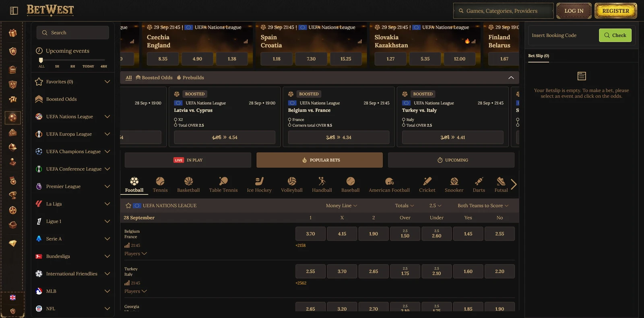Select the Handball sport icon
Viewport: 644px width, 318px height.
click(322, 185)
